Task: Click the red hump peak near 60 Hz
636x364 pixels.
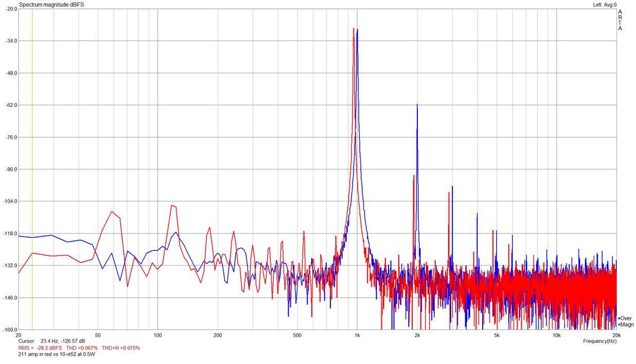Action: (x=111, y=211)
